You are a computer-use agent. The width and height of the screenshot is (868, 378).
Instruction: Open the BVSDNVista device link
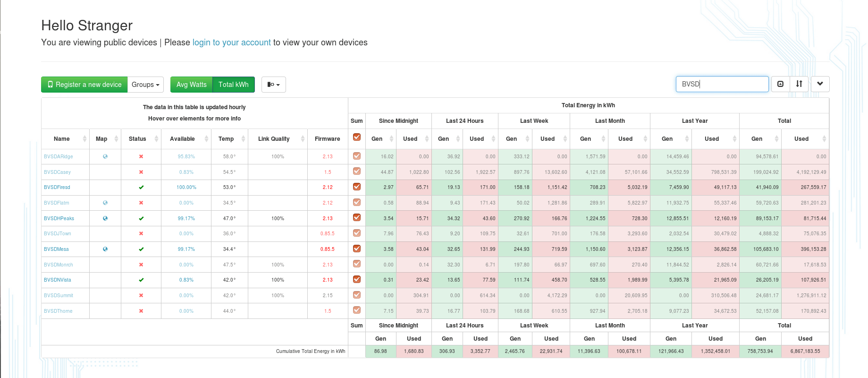pyautogui.click(x=58, y=280)
